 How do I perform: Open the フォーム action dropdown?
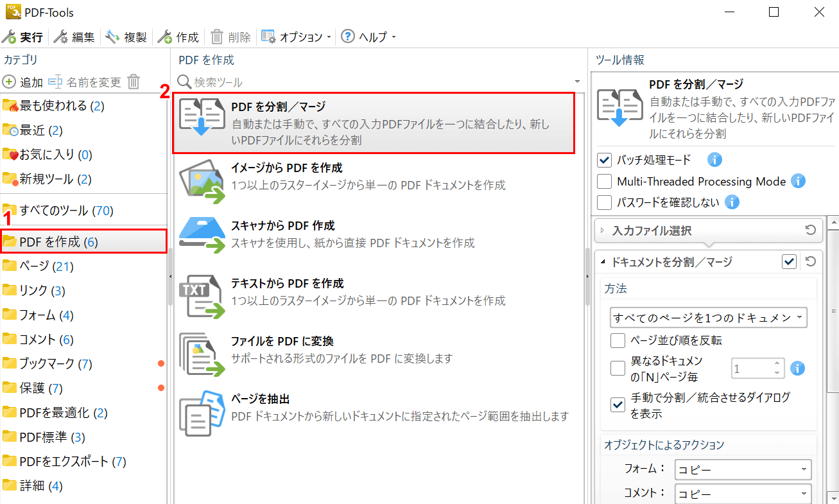pos(743,469)
